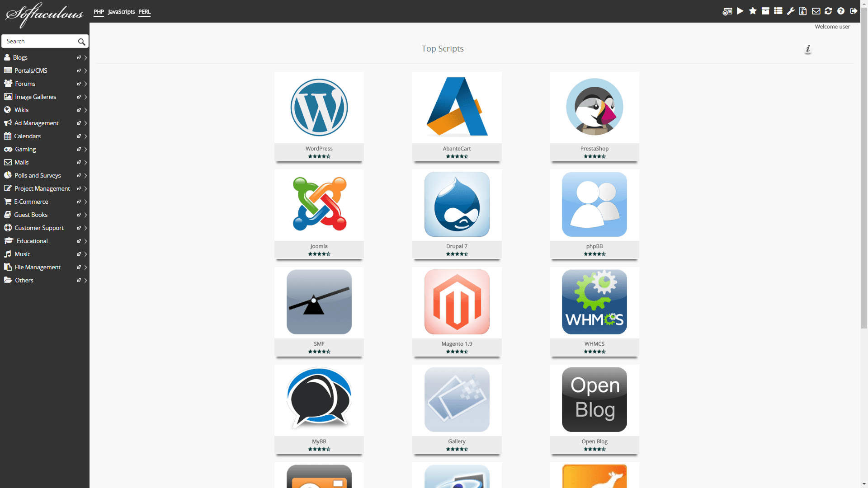Expand the Blogs category chevron
Screen dimensions: 868x488
coord(85,58)
